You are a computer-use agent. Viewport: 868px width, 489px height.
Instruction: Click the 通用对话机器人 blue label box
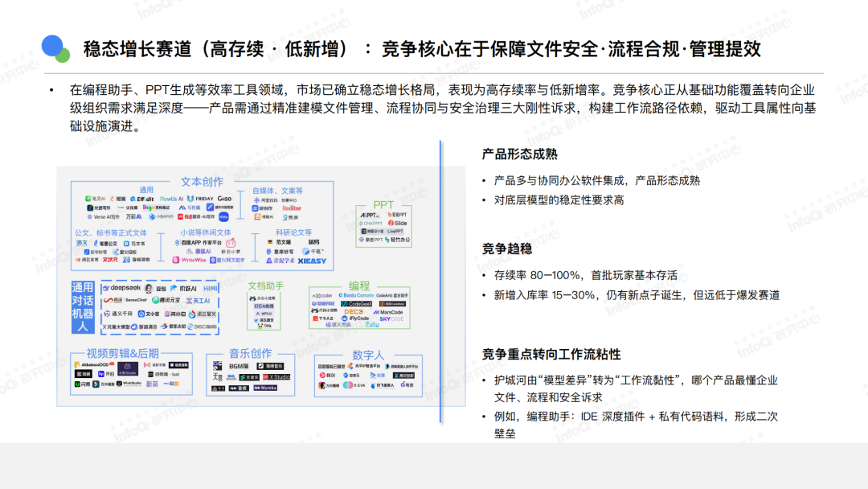[x=83, y=307]
